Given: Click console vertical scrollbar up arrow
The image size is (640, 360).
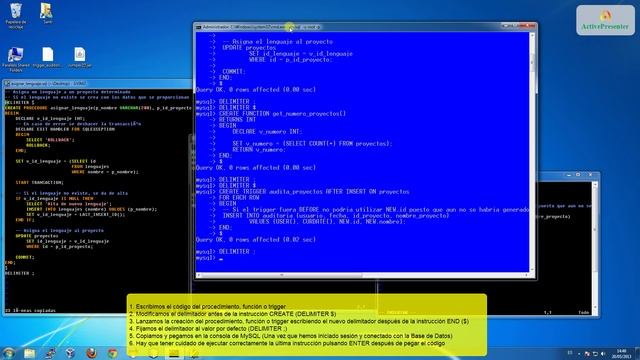Looking at the screenshot, I should coord(532,35).
